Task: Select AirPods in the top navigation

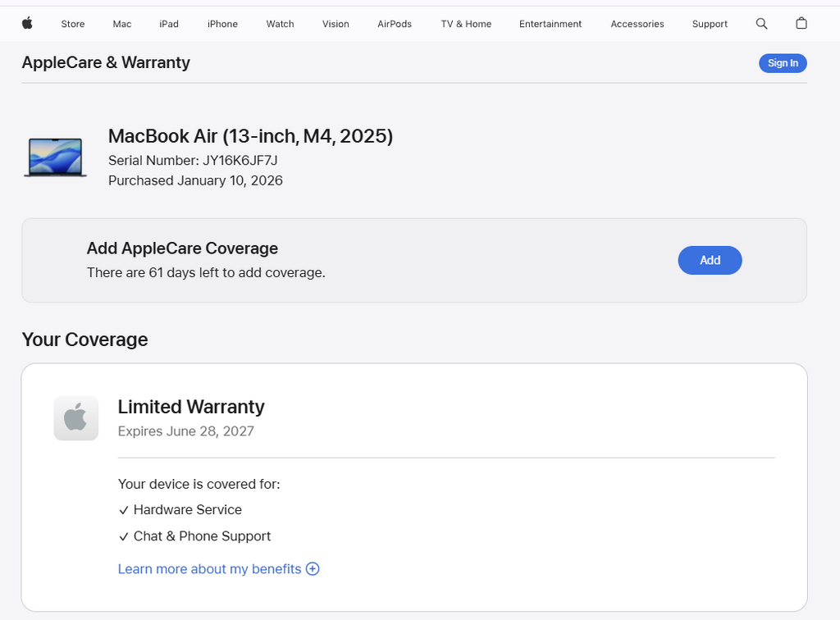Action: click(395, 24)
